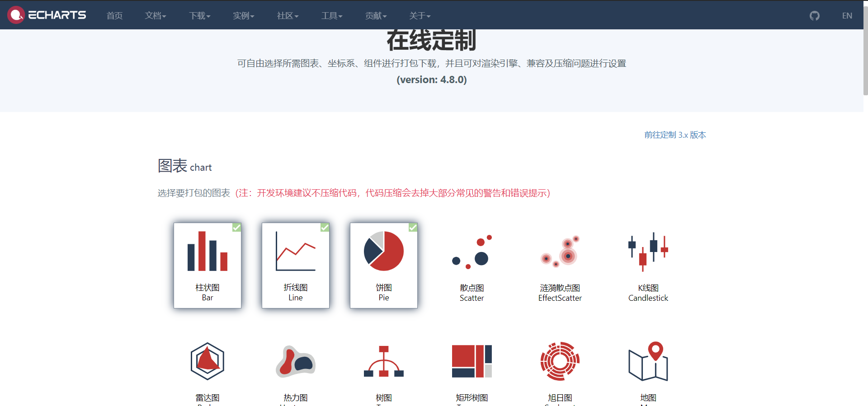Select the tree chart 树图 icon
Image resolution: width=868 pixels, height=406 pixels.
click(x=384, y=361)
